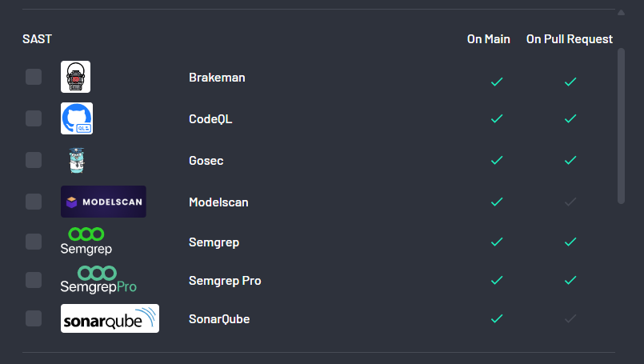
Task: Click the greyed Modelscan On Pull Request checkmark
Action: click(x=570, y=202)
